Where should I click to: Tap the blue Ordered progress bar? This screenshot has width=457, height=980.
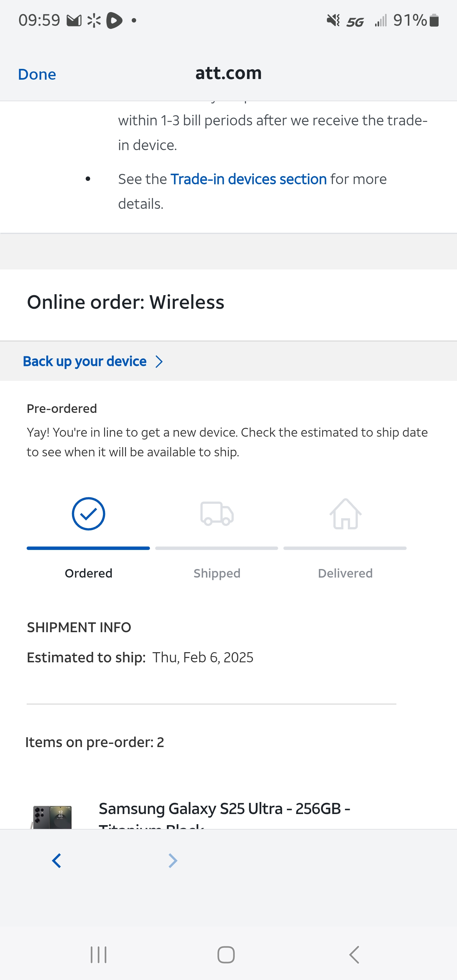pos(88,548)
